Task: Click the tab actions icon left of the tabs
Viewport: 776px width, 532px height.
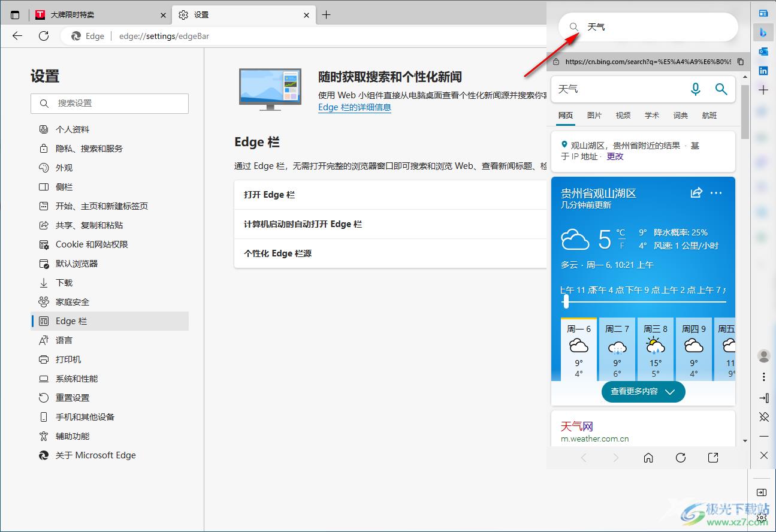Action: (15, 15)
